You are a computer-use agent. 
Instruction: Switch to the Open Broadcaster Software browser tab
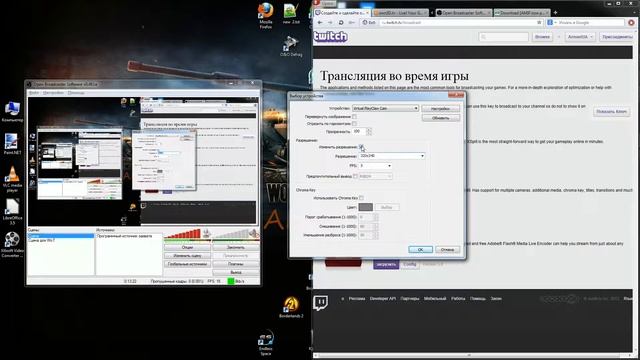click(463, 13)
